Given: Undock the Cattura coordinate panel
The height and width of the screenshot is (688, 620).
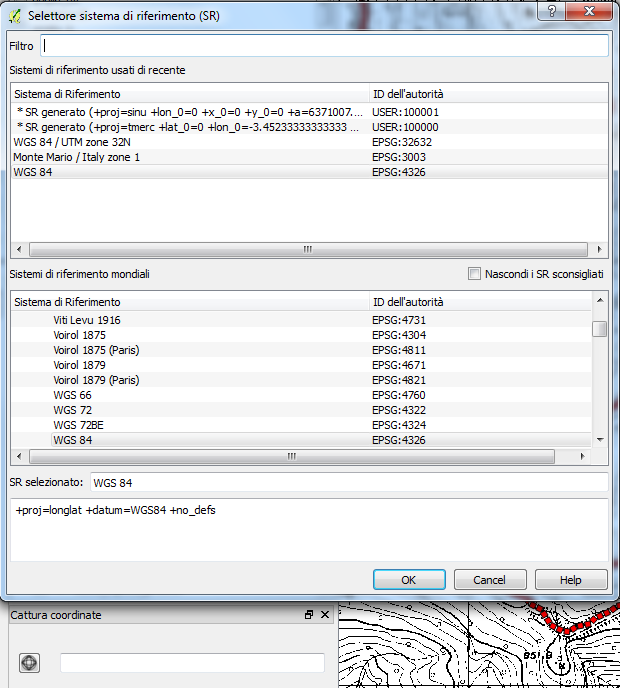Looking at the screenshot, I should (309, 615).
